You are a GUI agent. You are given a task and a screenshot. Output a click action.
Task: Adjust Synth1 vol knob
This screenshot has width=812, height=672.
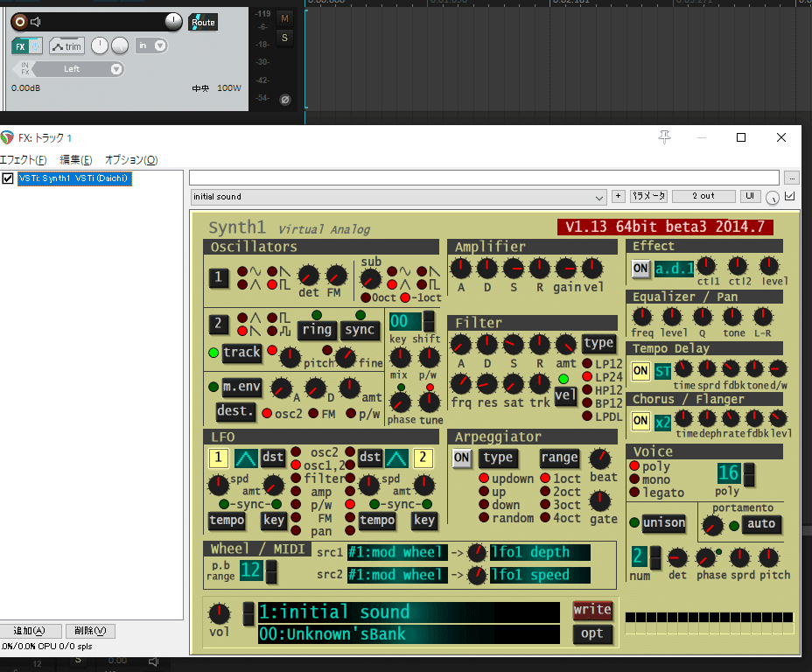pos(219,614)
